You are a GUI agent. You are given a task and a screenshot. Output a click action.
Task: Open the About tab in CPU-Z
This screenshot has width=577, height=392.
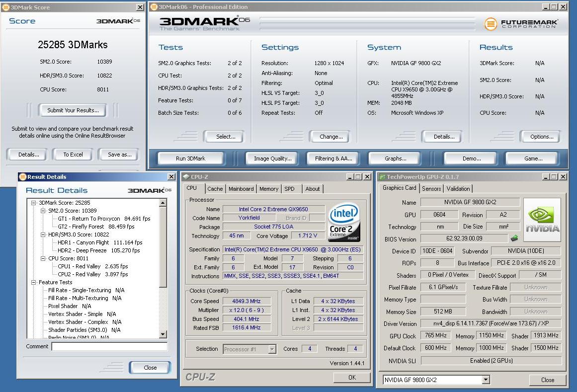tap(313, 189)
